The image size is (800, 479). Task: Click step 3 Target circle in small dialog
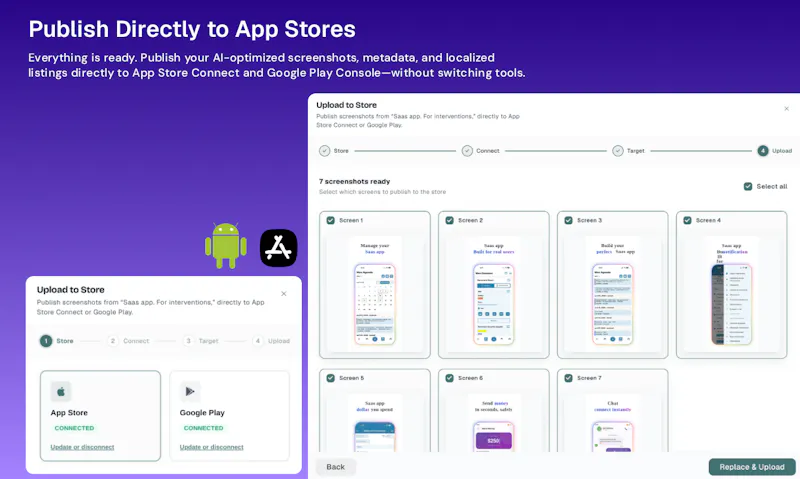point(188,341)
